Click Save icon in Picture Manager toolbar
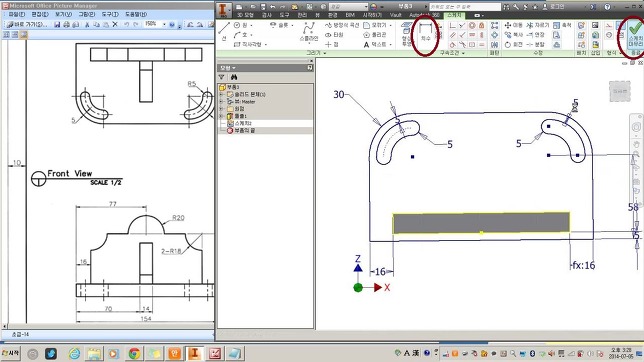 click(57, 25)
